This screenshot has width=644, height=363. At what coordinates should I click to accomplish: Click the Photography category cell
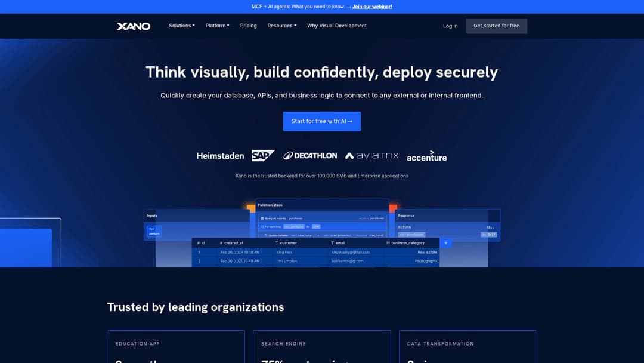(x=426, y=261)
